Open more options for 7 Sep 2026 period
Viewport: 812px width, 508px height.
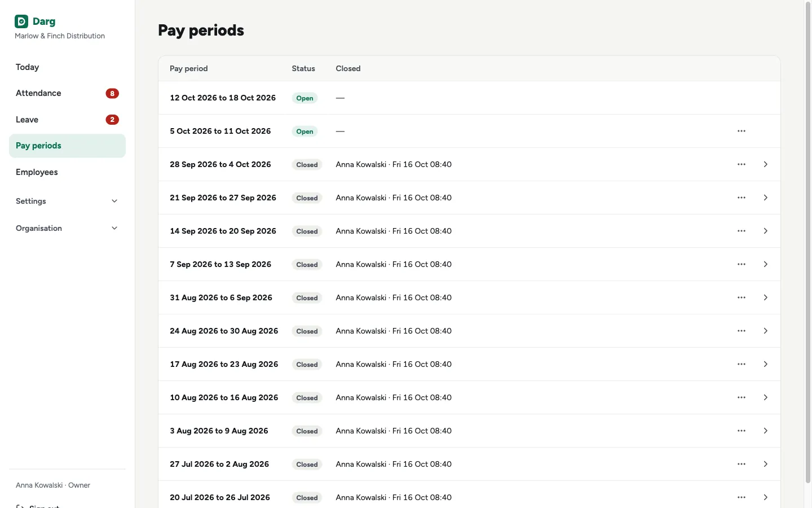tap(742, 264)
